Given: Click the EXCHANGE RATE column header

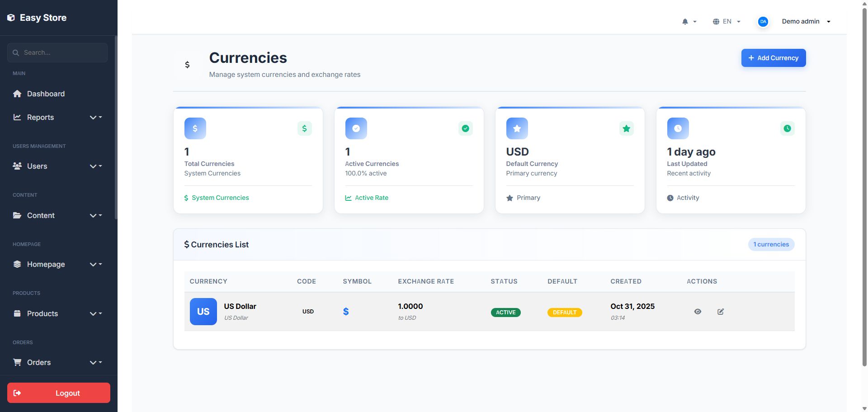Looking at the screenshot, I should (426, 281).
